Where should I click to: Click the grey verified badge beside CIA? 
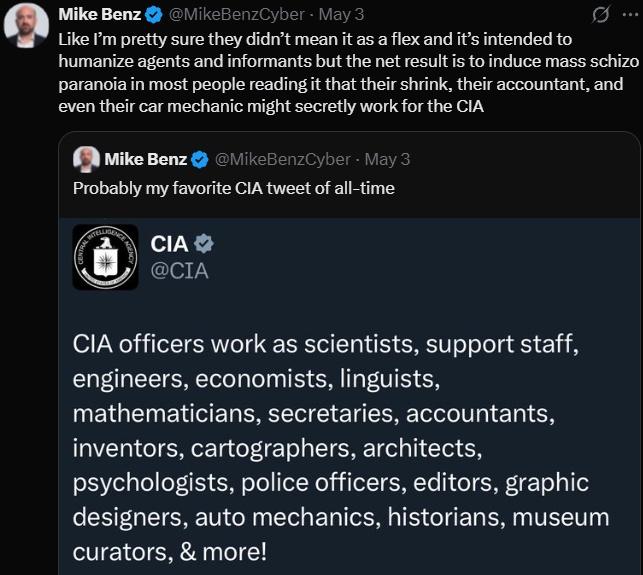click(x=204, y=243)
